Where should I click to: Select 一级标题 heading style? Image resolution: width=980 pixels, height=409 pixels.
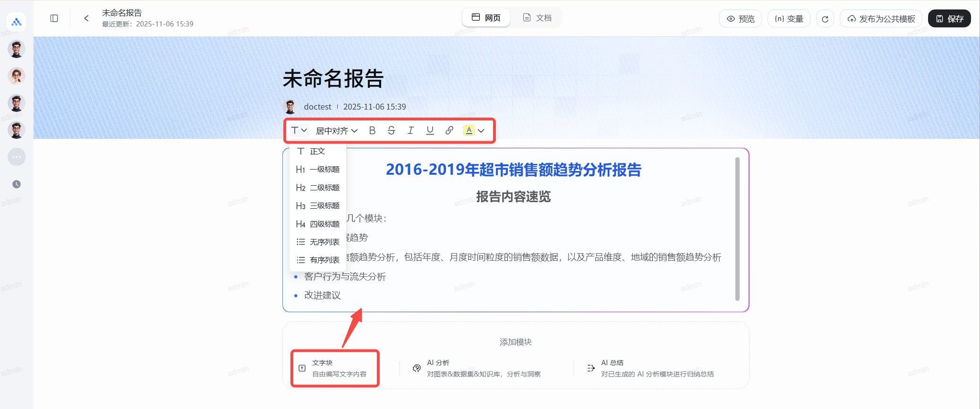pyautogui.click(x=318, y=169)
